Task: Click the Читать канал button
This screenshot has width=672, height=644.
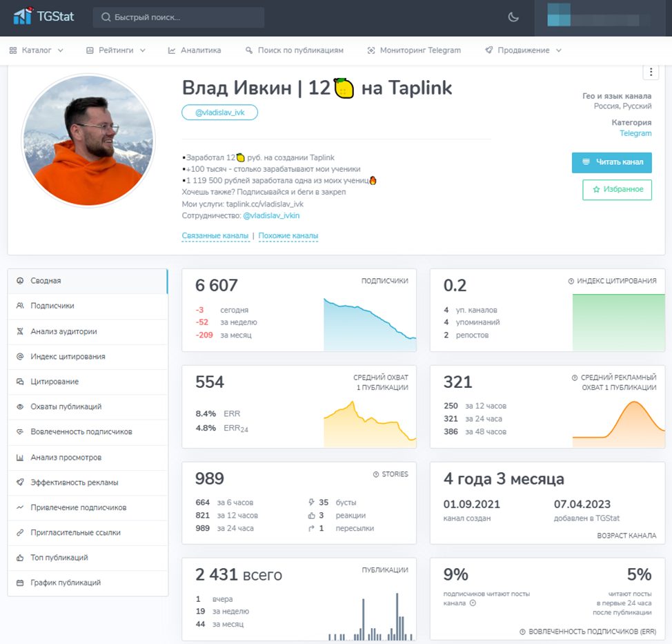Action: (x=611, y=162)
